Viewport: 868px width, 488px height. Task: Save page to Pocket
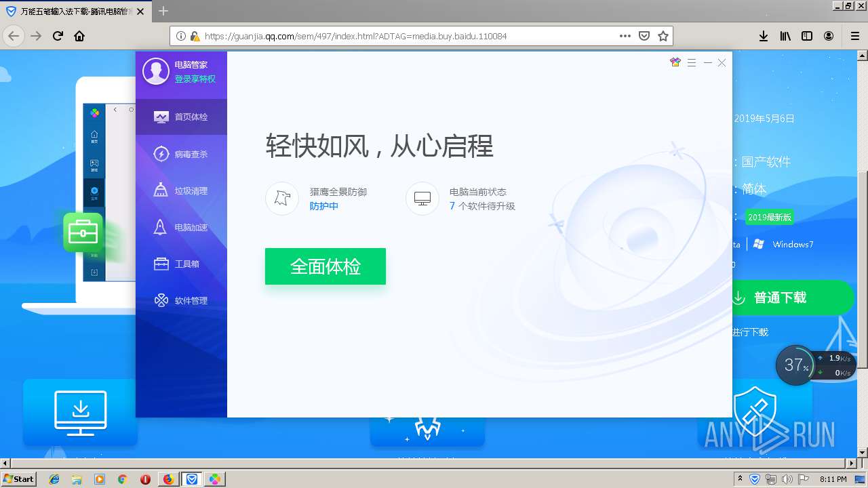pyautogui.click(x=644, y=36)
